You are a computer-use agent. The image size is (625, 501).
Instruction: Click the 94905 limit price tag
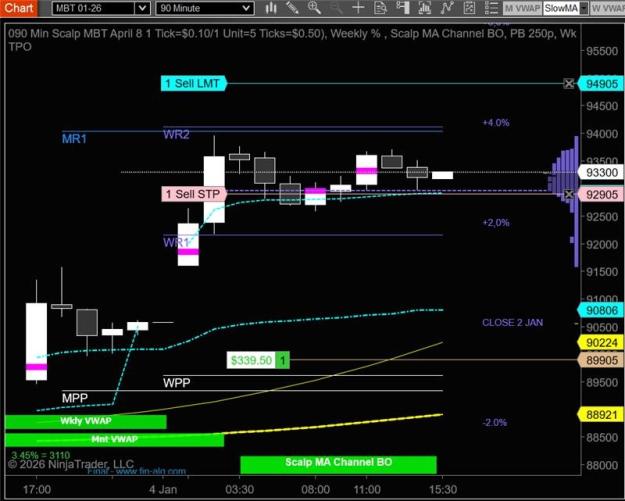pos(601,84)
